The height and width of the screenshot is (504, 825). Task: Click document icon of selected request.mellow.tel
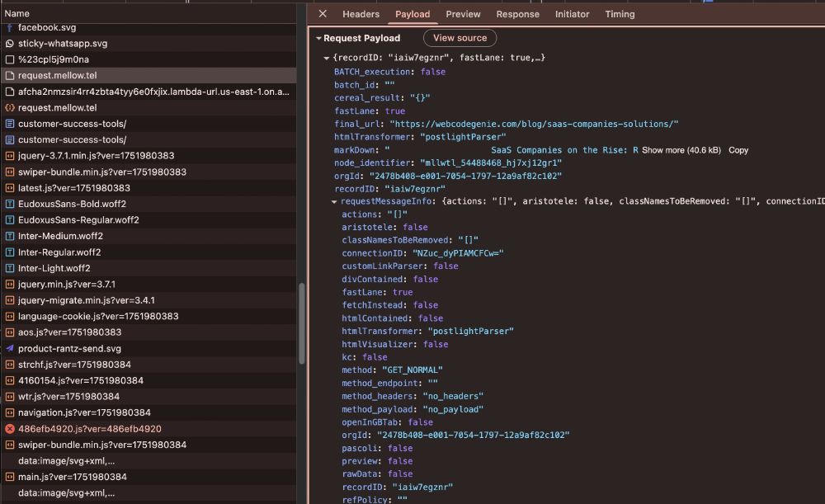pyautogui.click(x=9, y=76)
